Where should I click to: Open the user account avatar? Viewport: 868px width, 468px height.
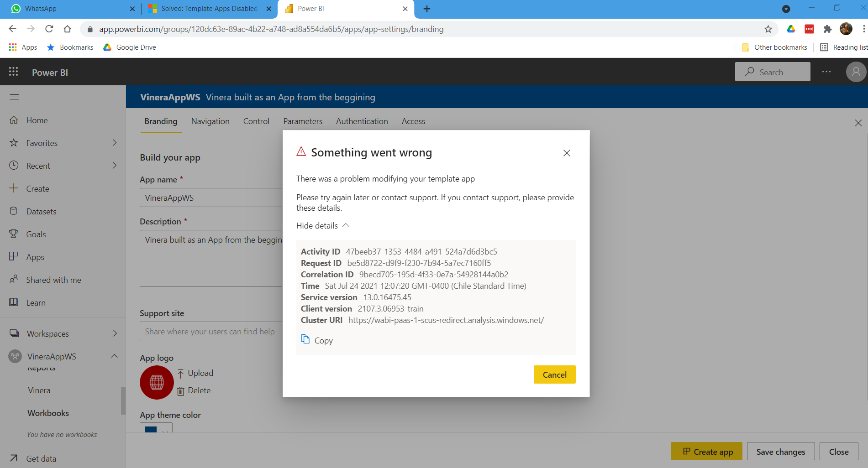856,72
